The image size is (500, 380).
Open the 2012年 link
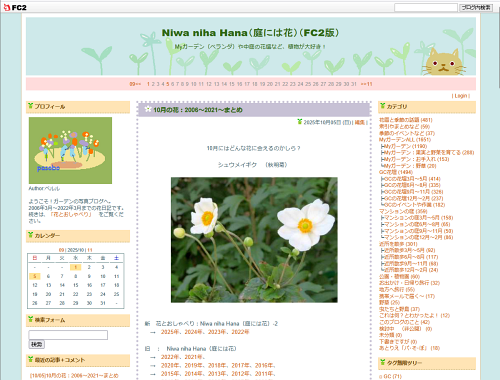click(x=240, y=374)
